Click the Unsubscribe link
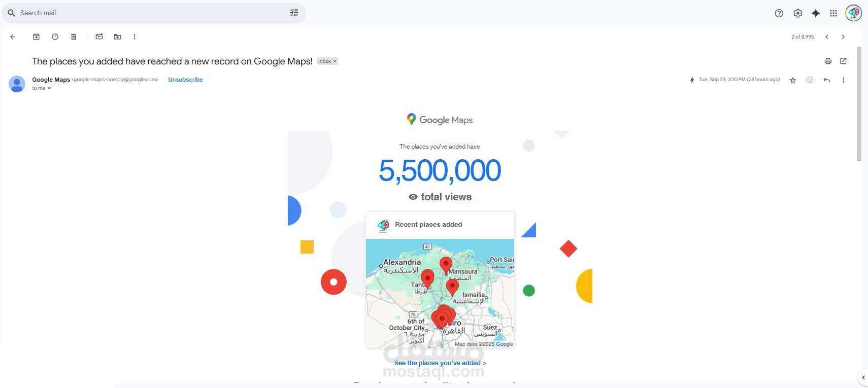 185,80
